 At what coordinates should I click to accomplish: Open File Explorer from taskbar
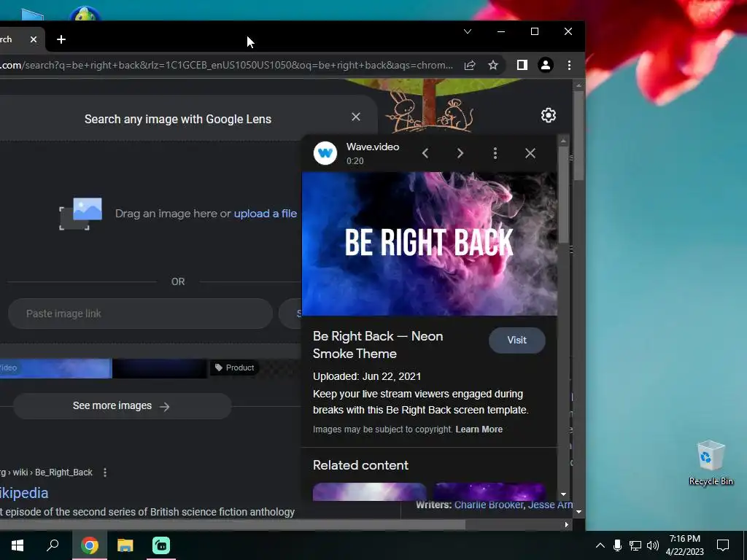[125, 545]
